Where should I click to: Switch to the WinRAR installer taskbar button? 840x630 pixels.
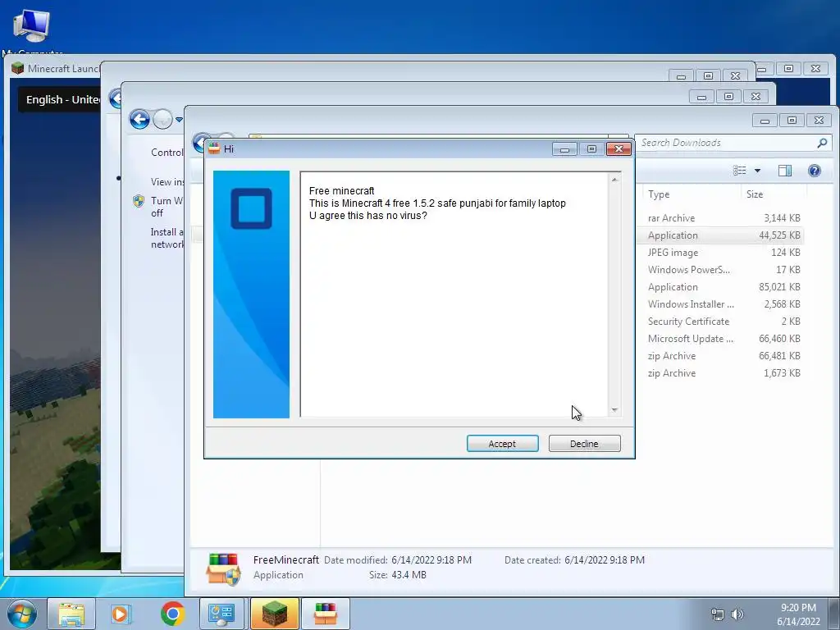(x=325, y=614)
